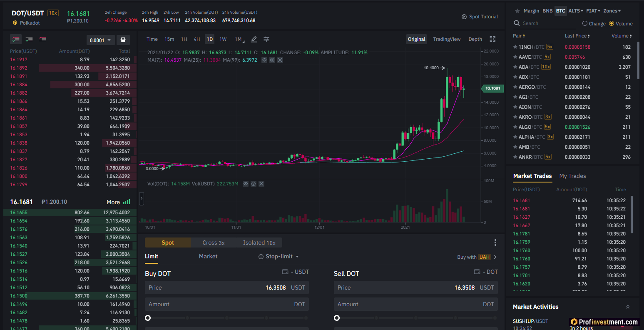The width and height of the screenshot is (644, 330).
Task: Switch to Cross 3x margin tab
Action: 214,242
